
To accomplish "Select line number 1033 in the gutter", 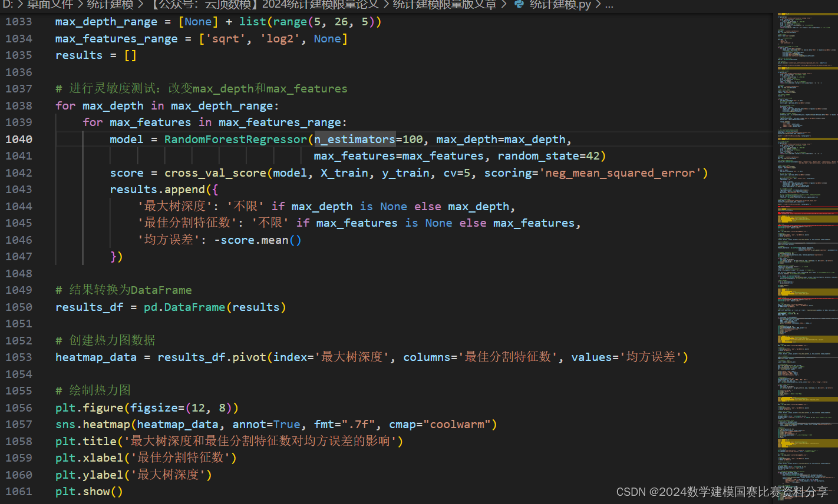I will click(19, 22).
